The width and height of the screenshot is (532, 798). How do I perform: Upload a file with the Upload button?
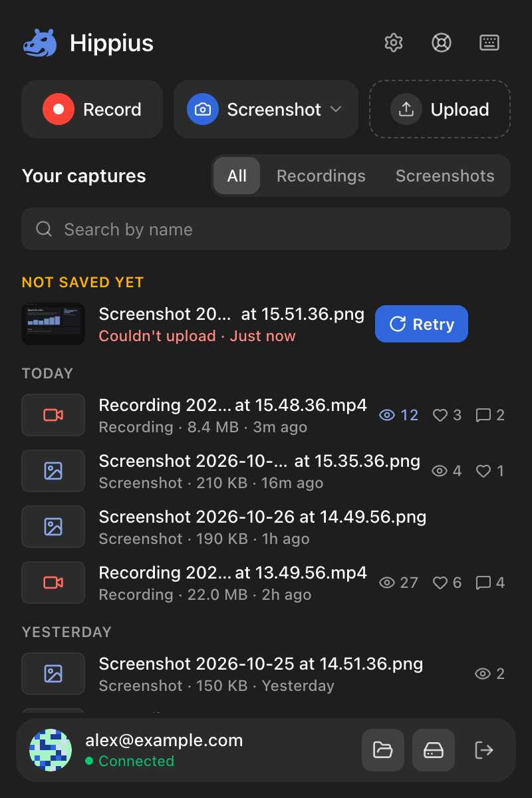point(440,109)
